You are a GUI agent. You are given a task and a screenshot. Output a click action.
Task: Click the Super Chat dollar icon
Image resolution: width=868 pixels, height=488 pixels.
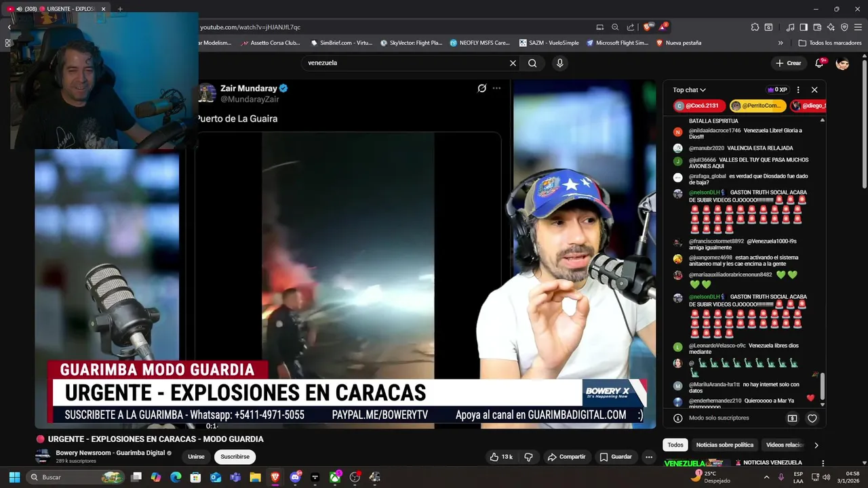[792, 418]
